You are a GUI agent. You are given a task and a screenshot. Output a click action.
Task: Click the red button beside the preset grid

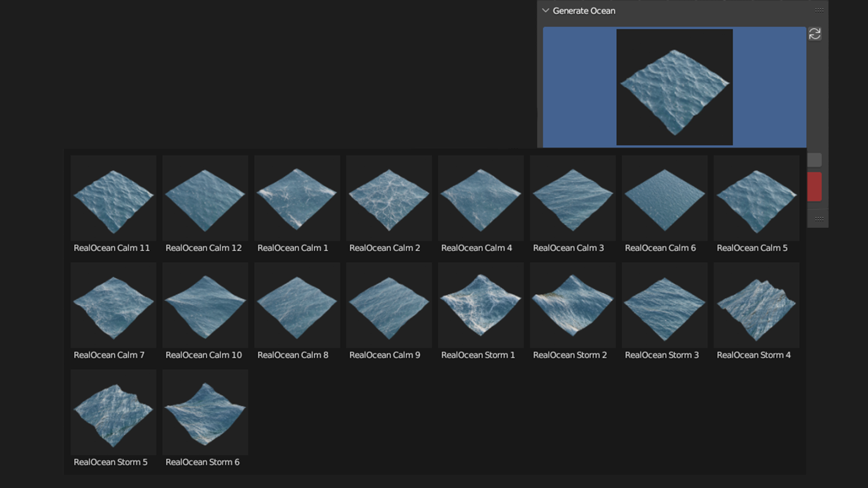pos(815,187)
